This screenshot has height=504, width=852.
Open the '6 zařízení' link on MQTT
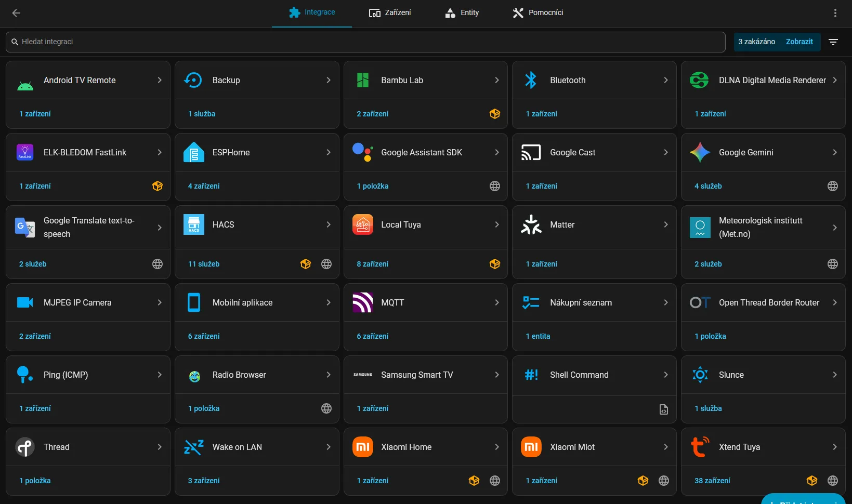[x=372, y=336]
